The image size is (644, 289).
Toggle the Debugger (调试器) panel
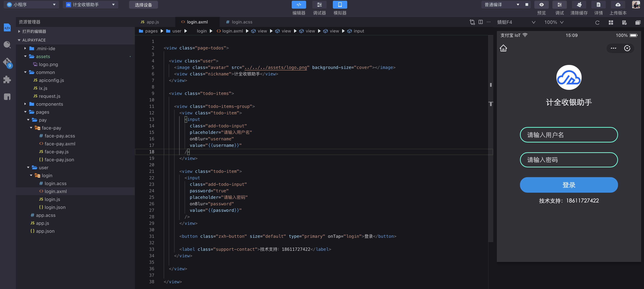[319, 5]
